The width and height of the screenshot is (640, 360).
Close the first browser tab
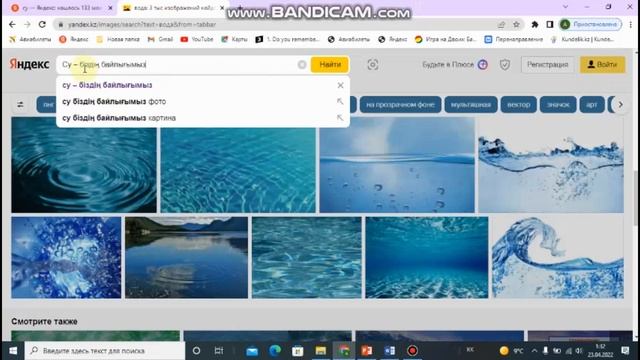tap(110, 8)
